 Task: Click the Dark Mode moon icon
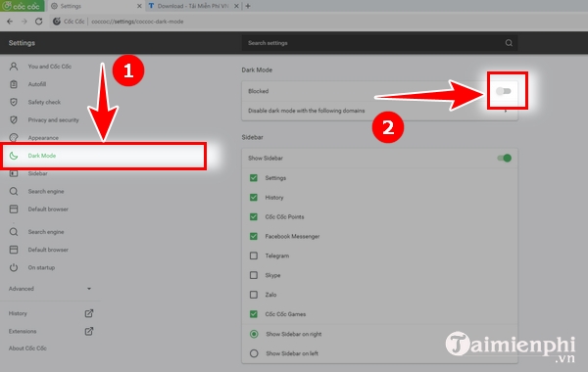pyautogui.click(x=14, y=156)
